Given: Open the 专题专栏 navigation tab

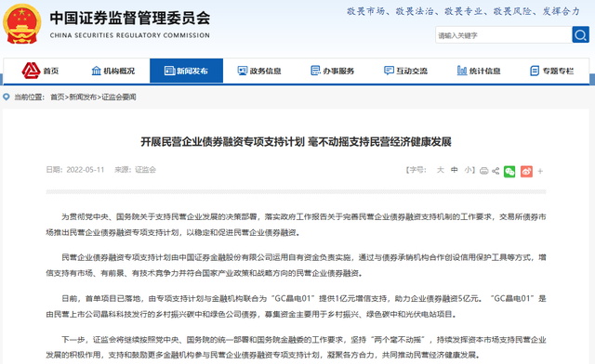Looking at the screenshot, I should click(551, 71).
